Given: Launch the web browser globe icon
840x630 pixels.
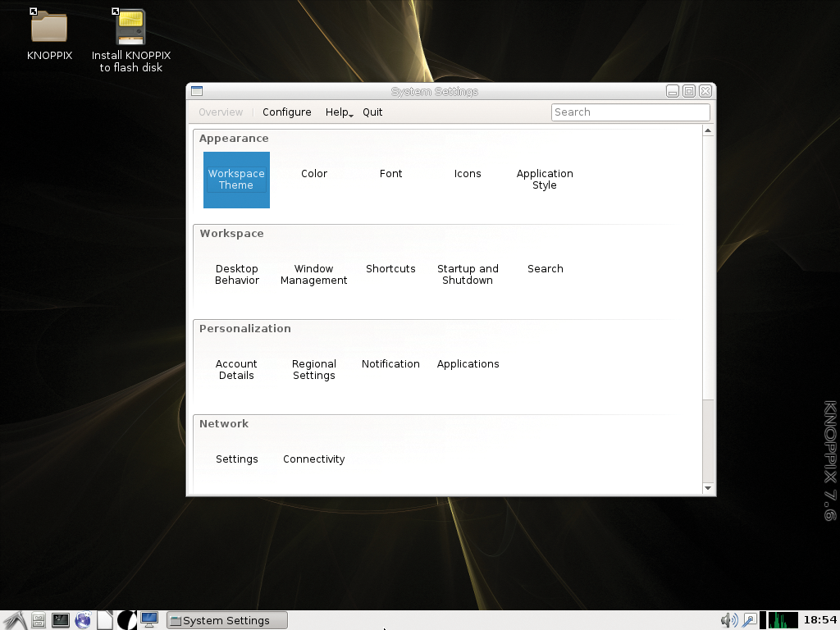Looking at the screenshot, I should [x=83, y=620].
